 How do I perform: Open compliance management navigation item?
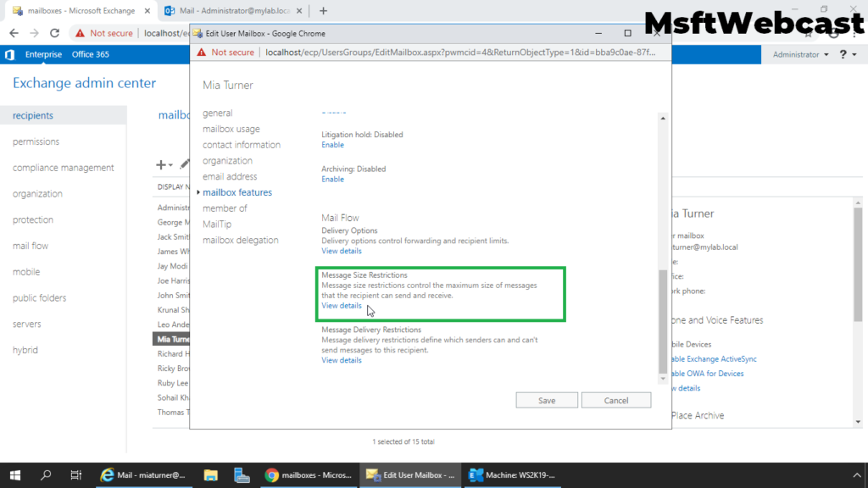63,168
